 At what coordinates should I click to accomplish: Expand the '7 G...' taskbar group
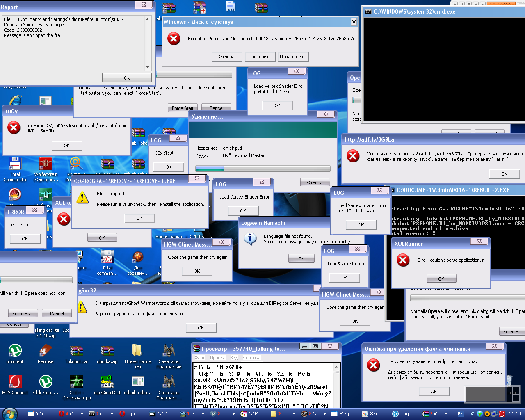[x=204, y=414]
